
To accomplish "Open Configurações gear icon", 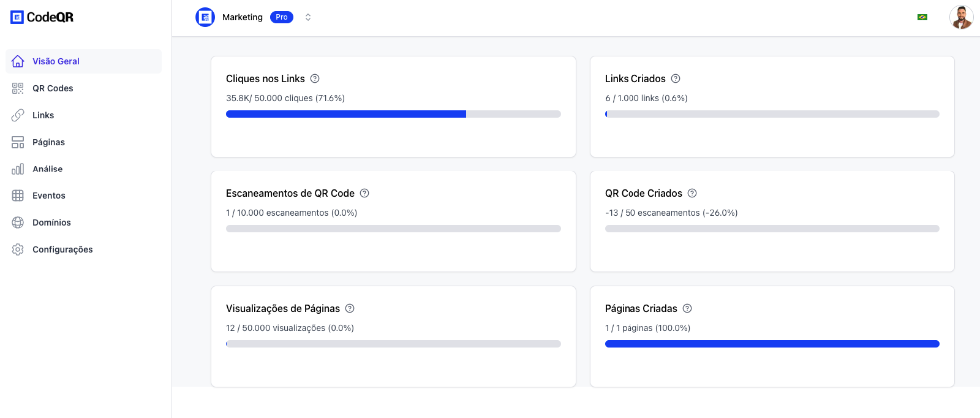I will pos(18,249).
